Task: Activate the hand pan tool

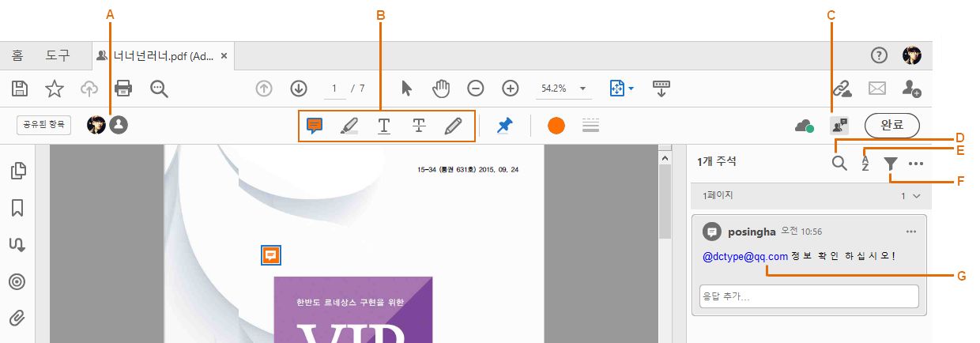Action: (x=440, y=89)
